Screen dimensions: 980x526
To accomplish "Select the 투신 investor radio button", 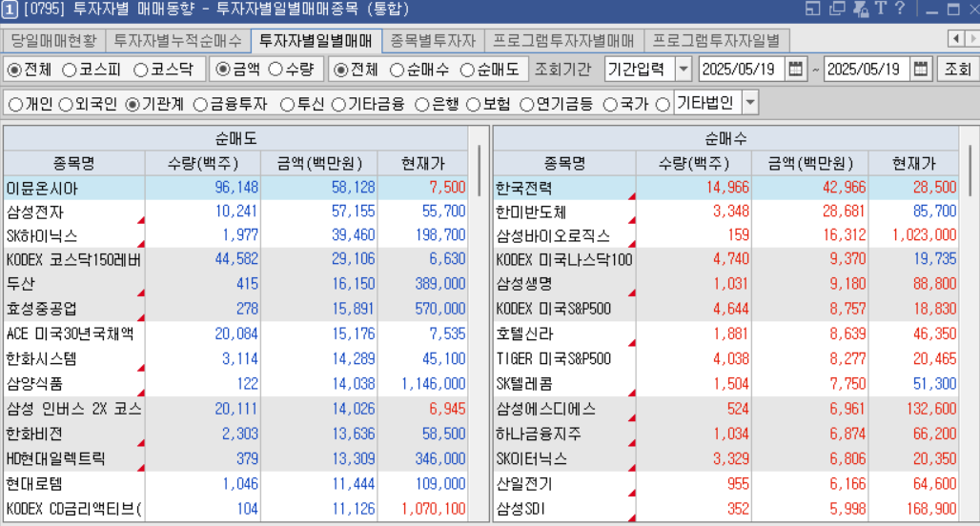I will [287, 105].
